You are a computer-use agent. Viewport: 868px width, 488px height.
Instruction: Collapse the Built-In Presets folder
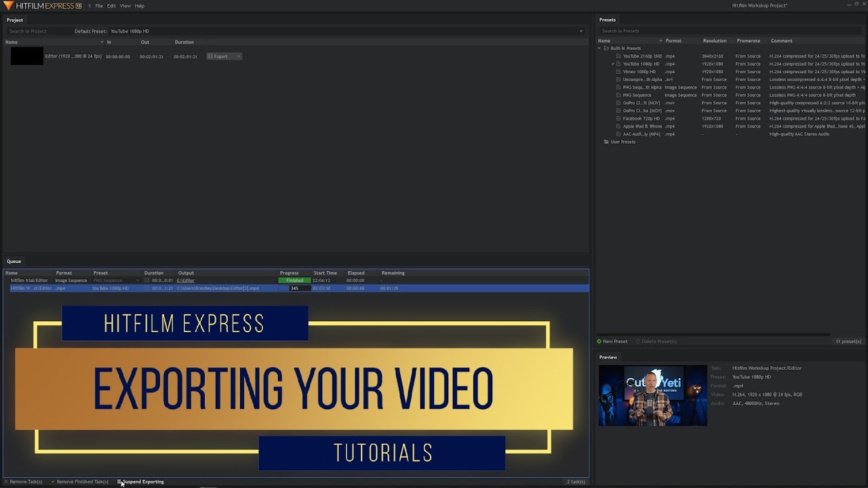599,48
